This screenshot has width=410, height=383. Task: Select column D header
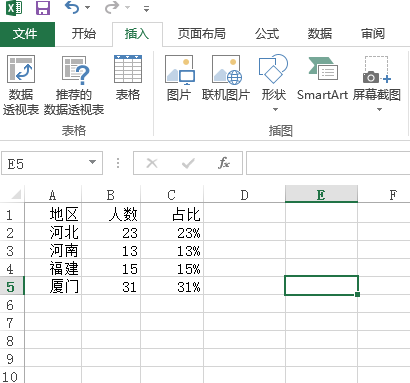(244, 195)
